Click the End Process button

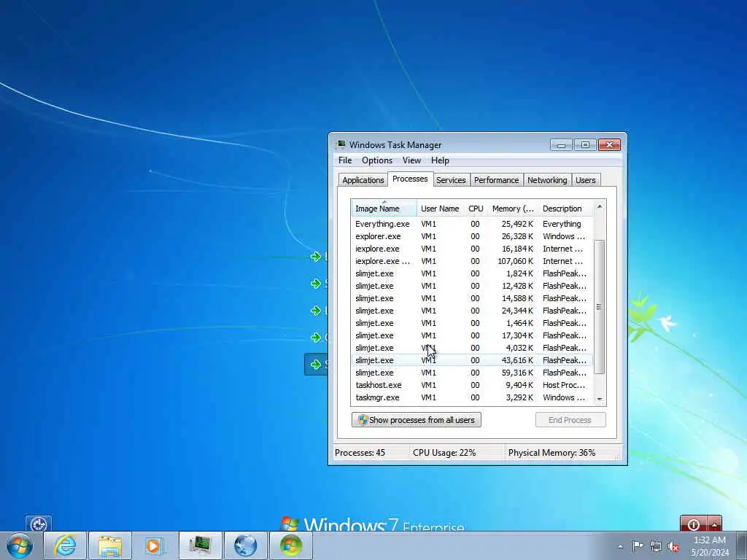click(570, 420)
